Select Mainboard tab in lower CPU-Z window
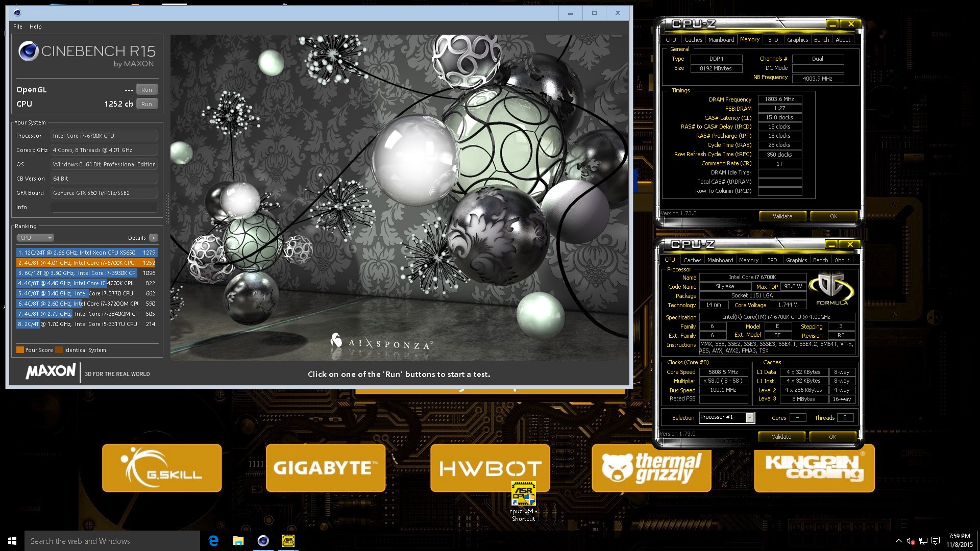The image size is (980, 551). 720,260
